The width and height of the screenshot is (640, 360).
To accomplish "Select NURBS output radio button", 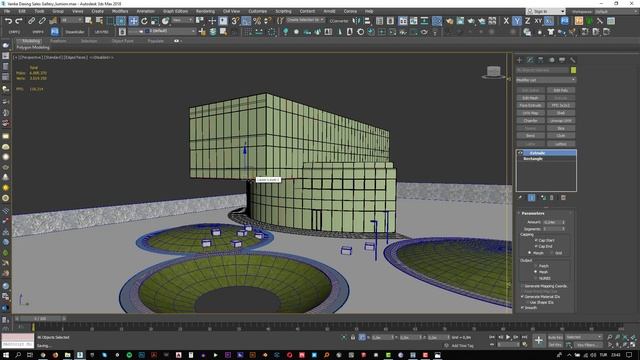I will 536,278.
